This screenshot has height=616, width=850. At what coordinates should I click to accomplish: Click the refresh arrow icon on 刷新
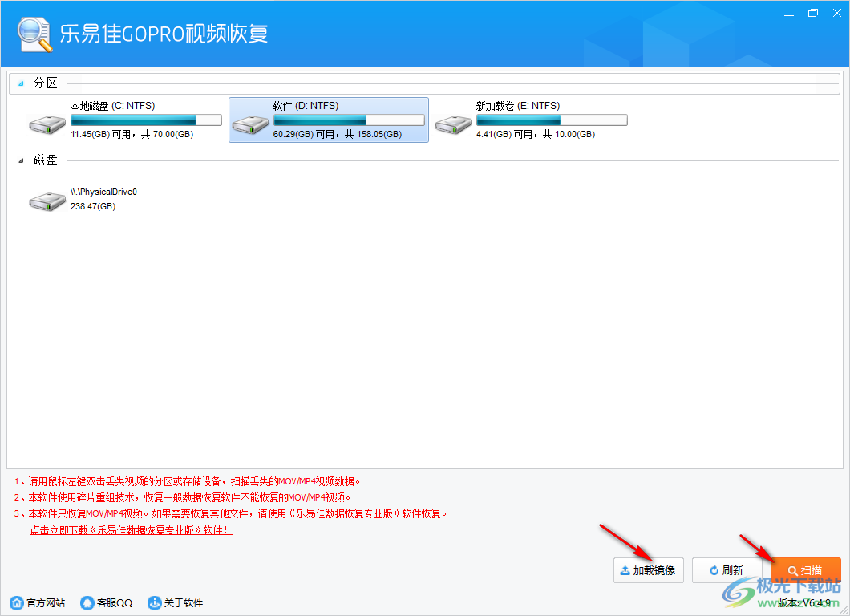(714, 570)
